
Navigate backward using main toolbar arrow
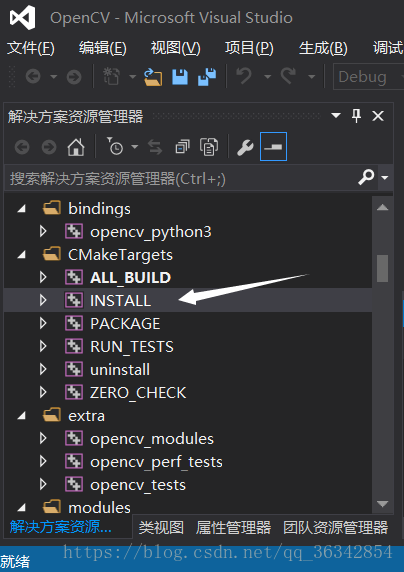33,77
